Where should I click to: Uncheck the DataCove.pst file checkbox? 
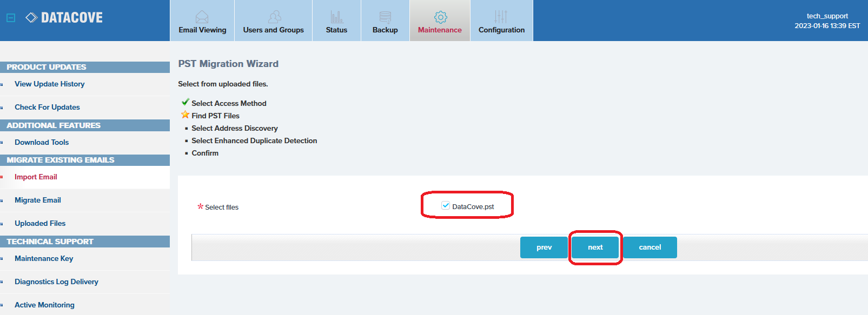tap(446, 205)
